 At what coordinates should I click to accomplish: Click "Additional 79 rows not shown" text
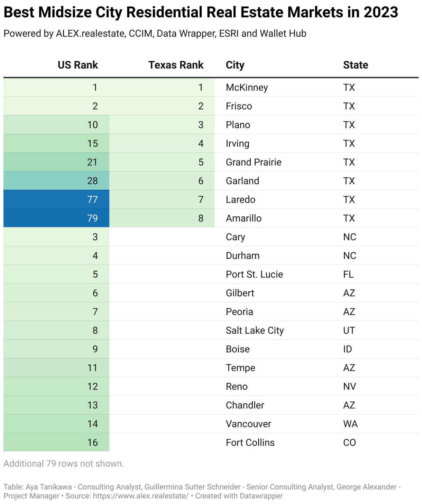click(64, 463)
